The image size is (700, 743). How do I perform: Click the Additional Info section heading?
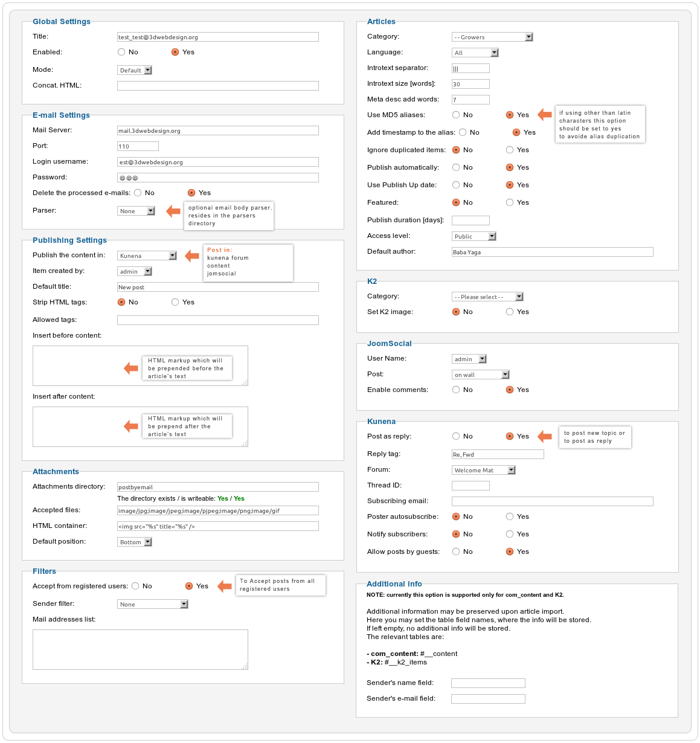pos(394,584)
